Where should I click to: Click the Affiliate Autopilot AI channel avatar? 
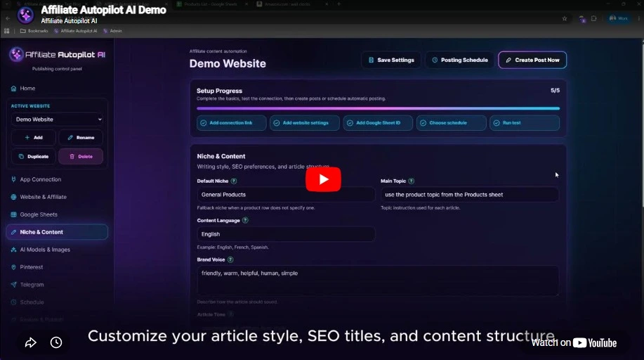pos(25,15)
